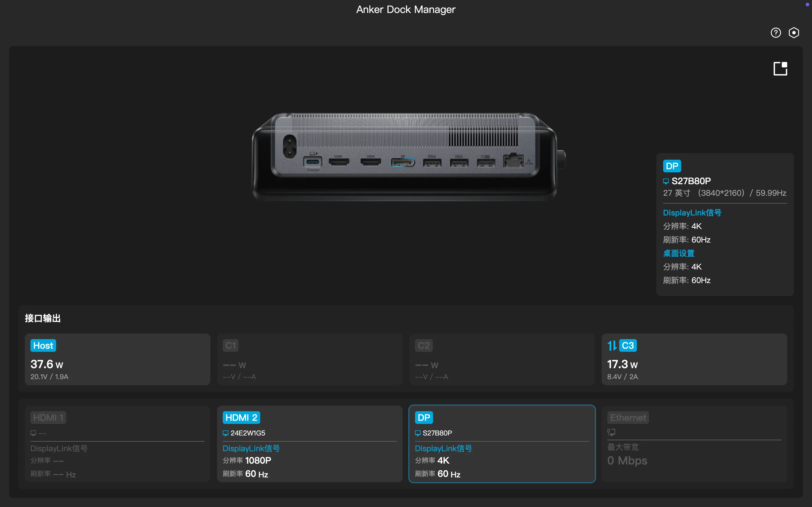Open the hexagon settings icon
Screen dimensions: 812x507
point(794,32)
